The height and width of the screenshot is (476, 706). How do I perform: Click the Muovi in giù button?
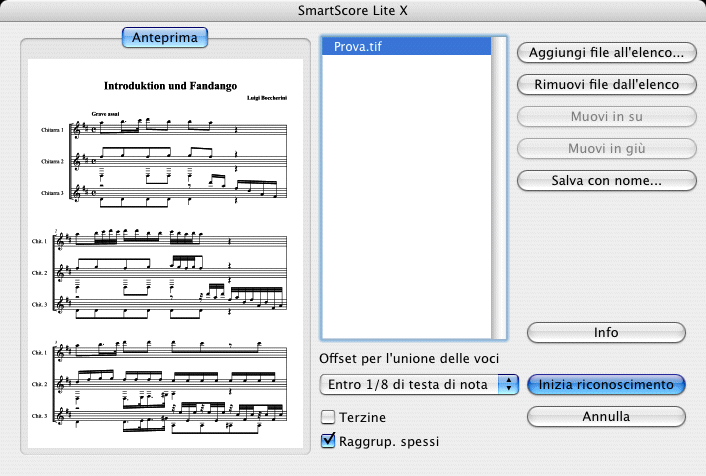pos(604,148)
